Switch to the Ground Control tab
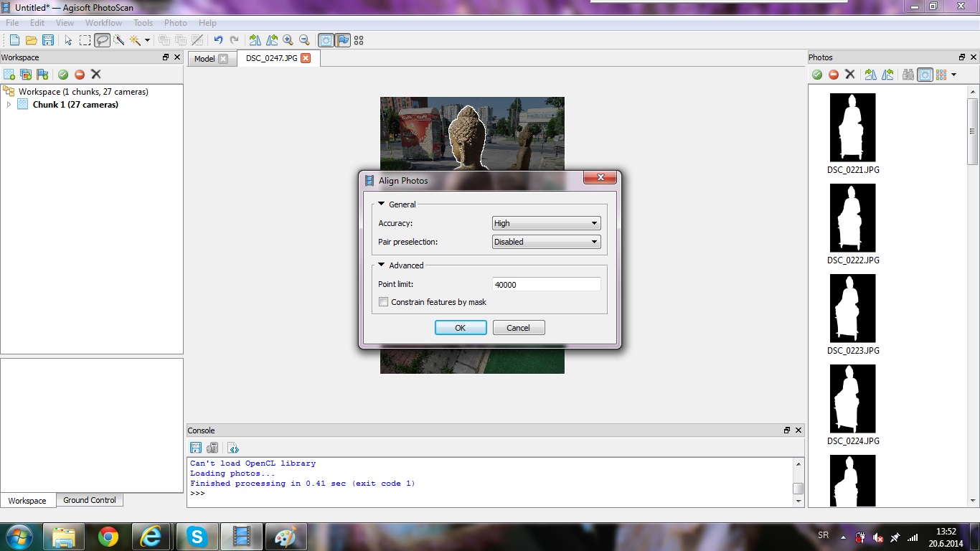Image resolution: width=980 pixels, height=551 pixels. (x=89, y=500)
